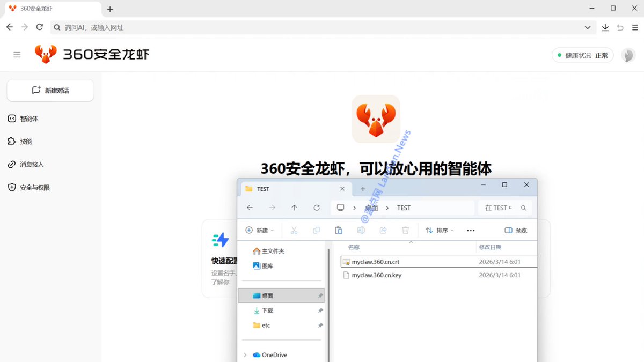Viewport: 644px width, 362px height.
Task: Select the 360安全龙虾 browser tab
Action: (x=53, y=9)
